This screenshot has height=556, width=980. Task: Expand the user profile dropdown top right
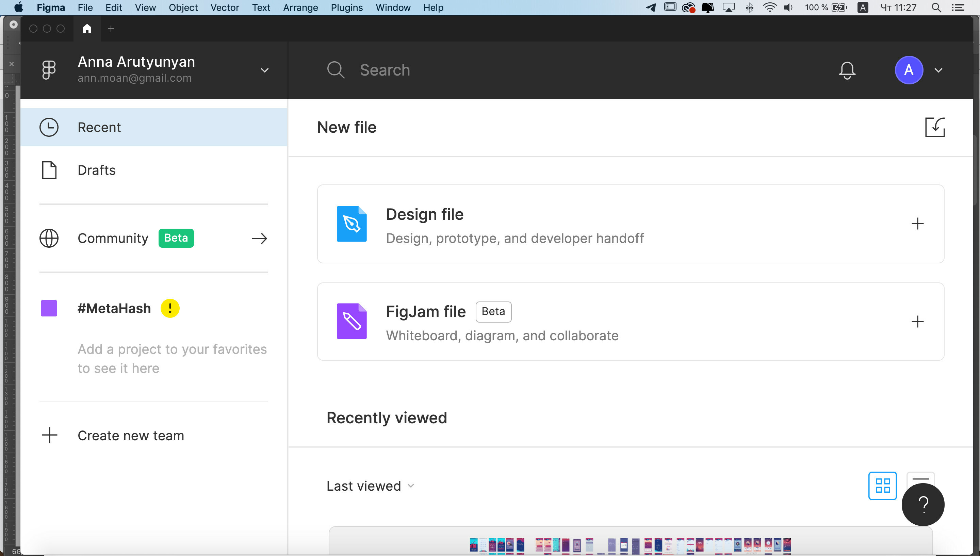coord(939,70)
